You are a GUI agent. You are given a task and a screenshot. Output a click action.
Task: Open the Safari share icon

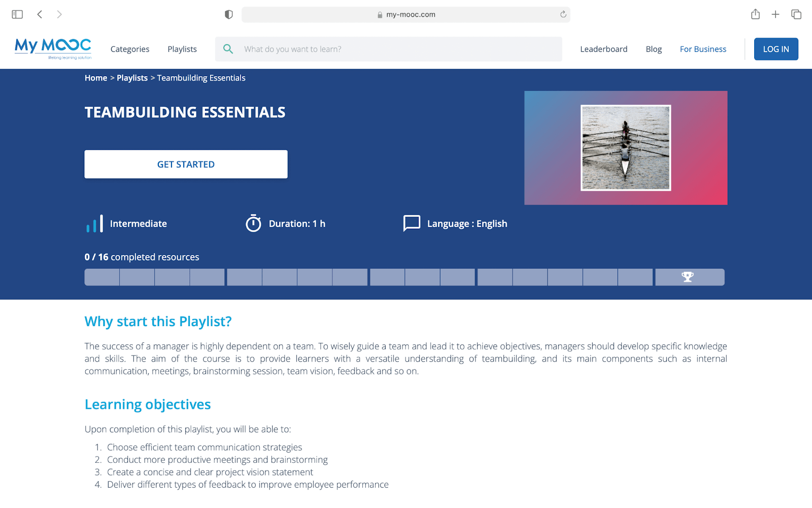pyautogui.click(x=755, y=14)
